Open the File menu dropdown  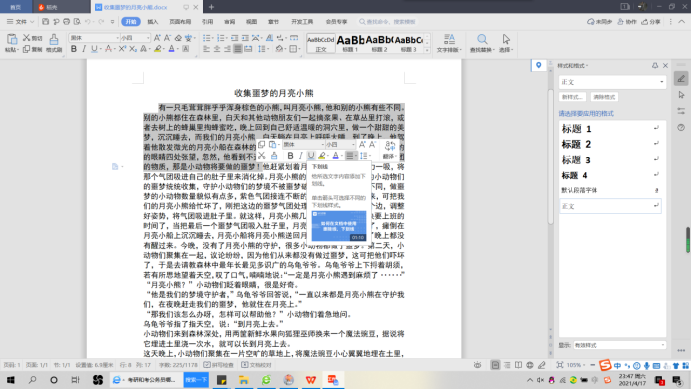click(20, 21)
